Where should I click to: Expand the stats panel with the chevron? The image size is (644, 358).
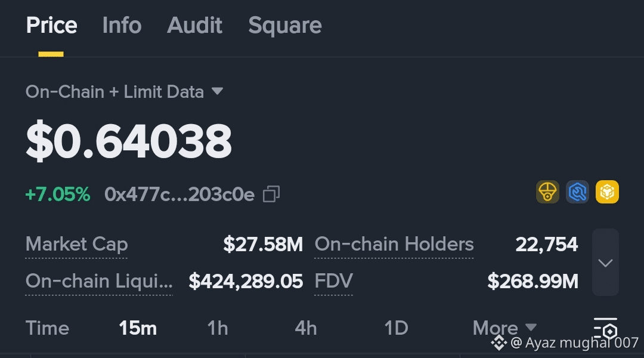[x=605, y=263]
